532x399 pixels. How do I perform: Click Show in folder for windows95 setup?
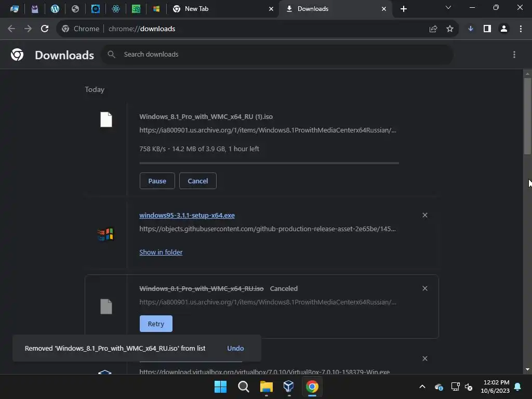(x=161, y=252)
